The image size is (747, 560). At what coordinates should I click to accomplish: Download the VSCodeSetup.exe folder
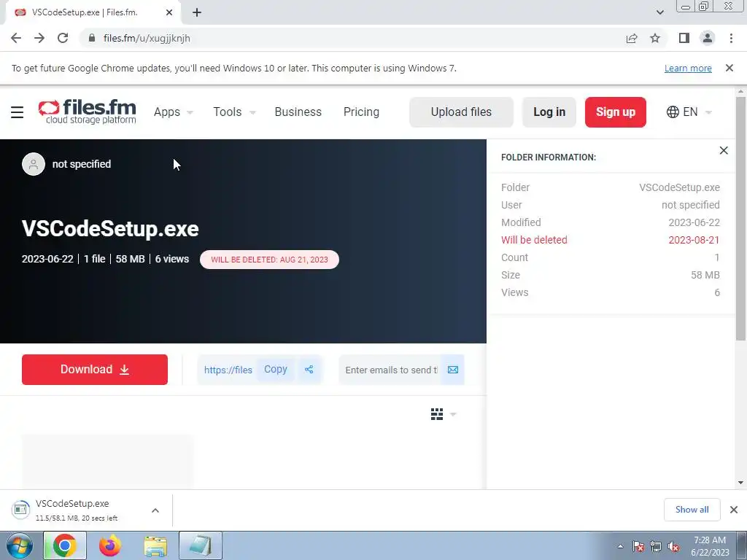click(x=95, y=370)
